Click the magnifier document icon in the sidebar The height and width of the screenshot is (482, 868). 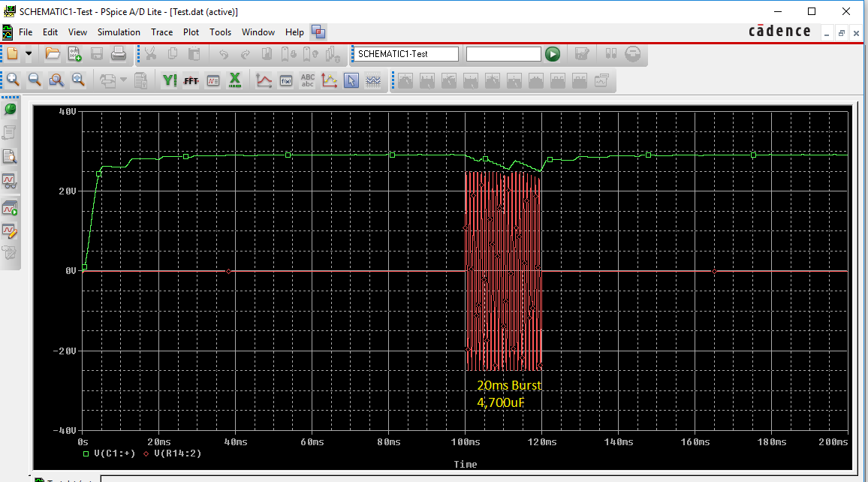(x=10, y=157)
